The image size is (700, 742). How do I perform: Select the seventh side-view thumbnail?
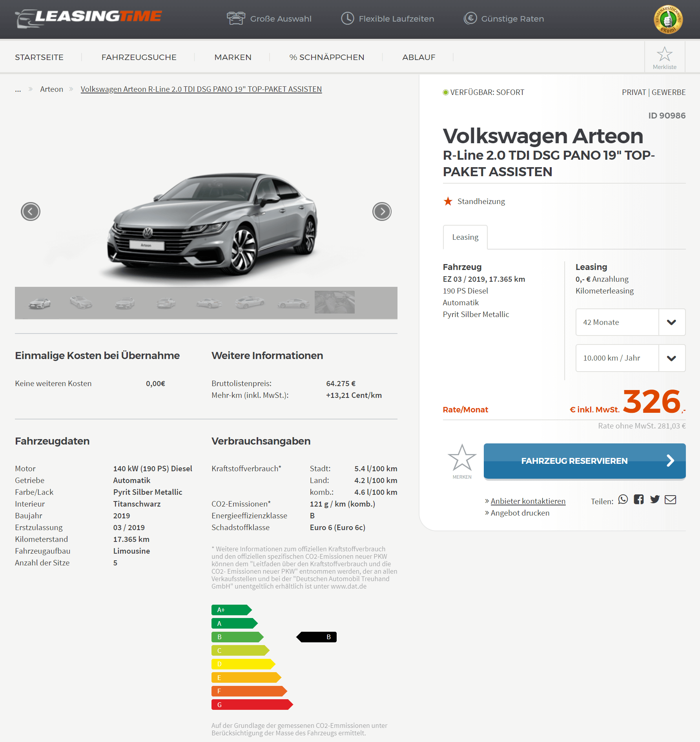click(293, 303)
